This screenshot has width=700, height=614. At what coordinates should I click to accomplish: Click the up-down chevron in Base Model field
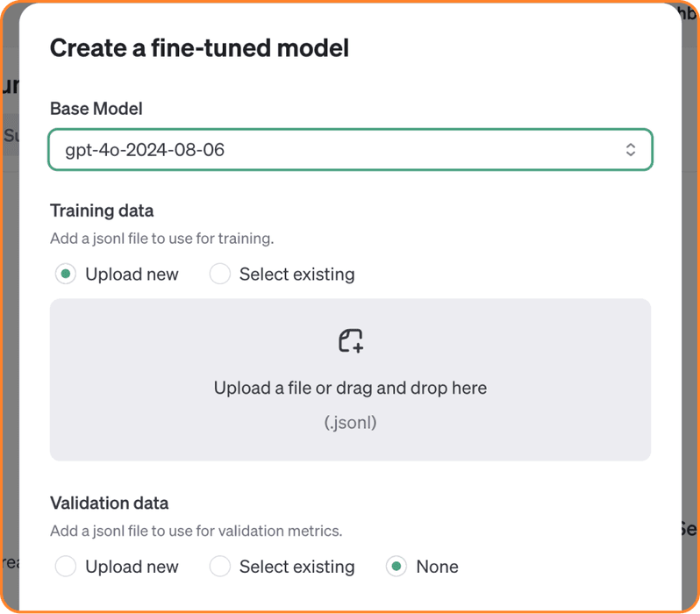point(630,150)
